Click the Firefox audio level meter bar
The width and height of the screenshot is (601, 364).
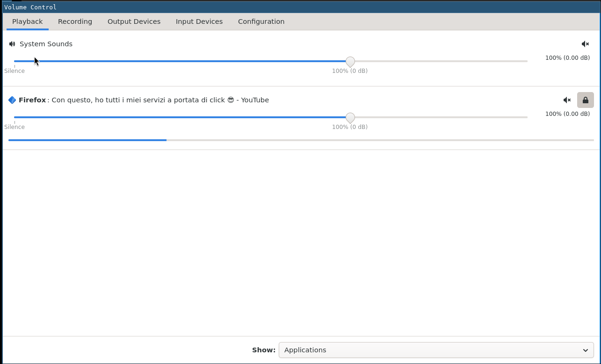301,140
